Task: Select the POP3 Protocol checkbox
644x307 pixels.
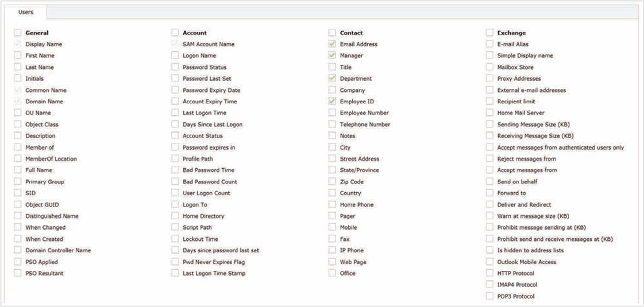Action: tap(489, 296)
